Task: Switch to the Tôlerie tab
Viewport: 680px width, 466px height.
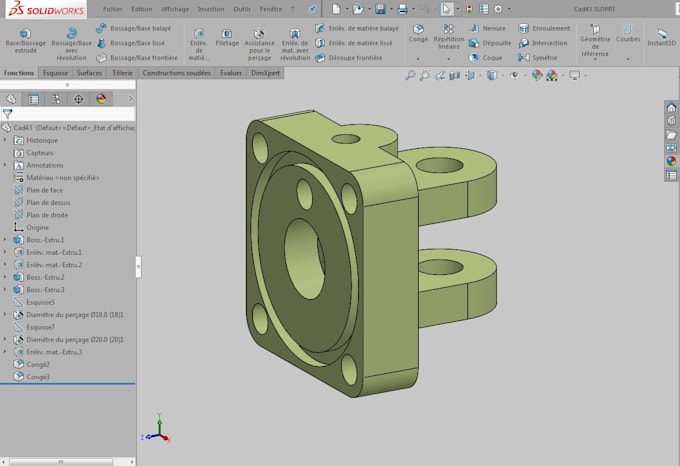Action: tap(122, 73)
